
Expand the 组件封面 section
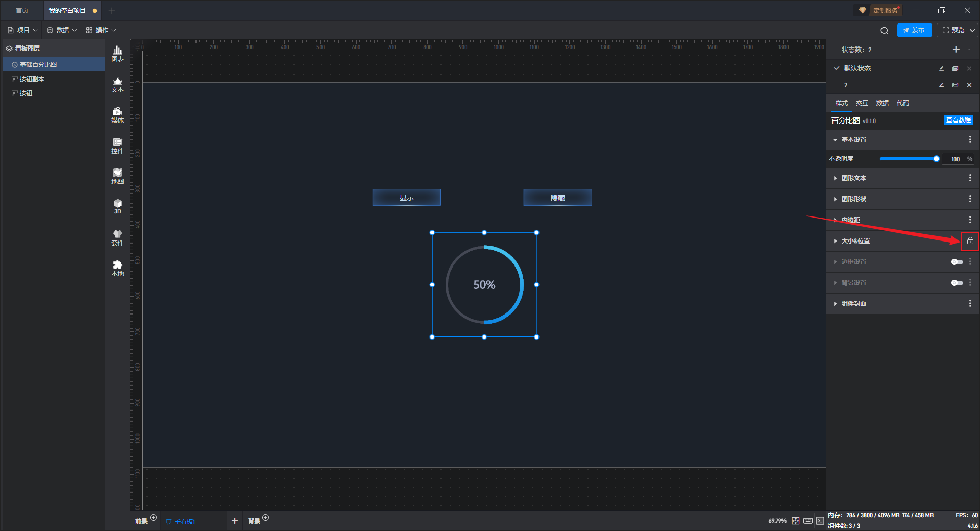click(835, 304)
